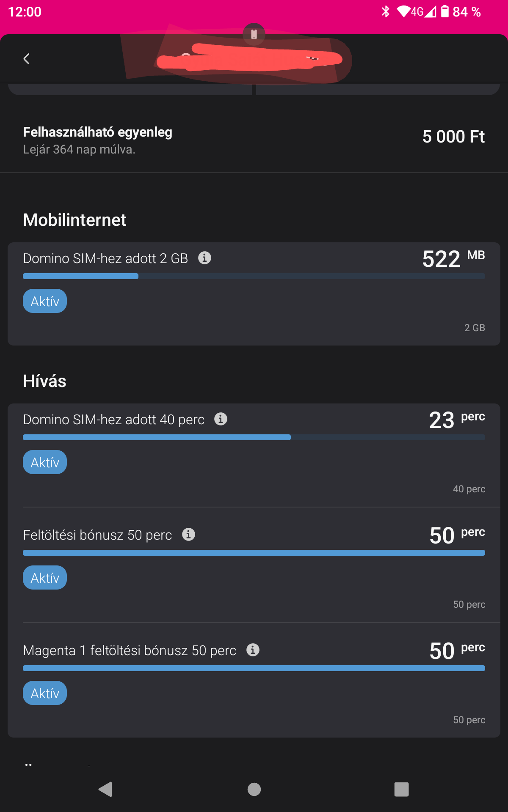Tap the Hívás section heading
The image size is (508, 812).
[44, 381]
